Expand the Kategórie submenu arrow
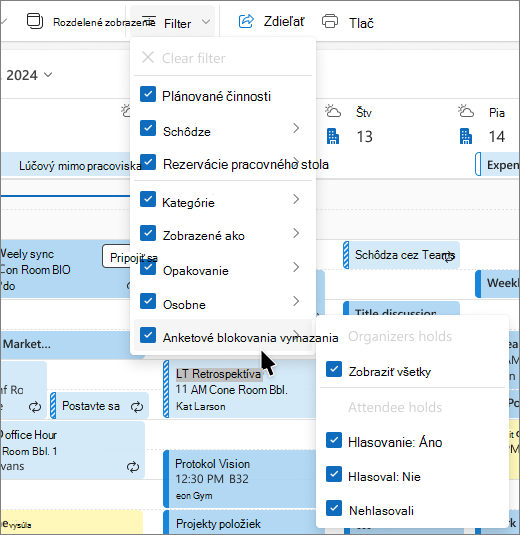This screenshot has height=535, width=520. [x=296, y=199]
